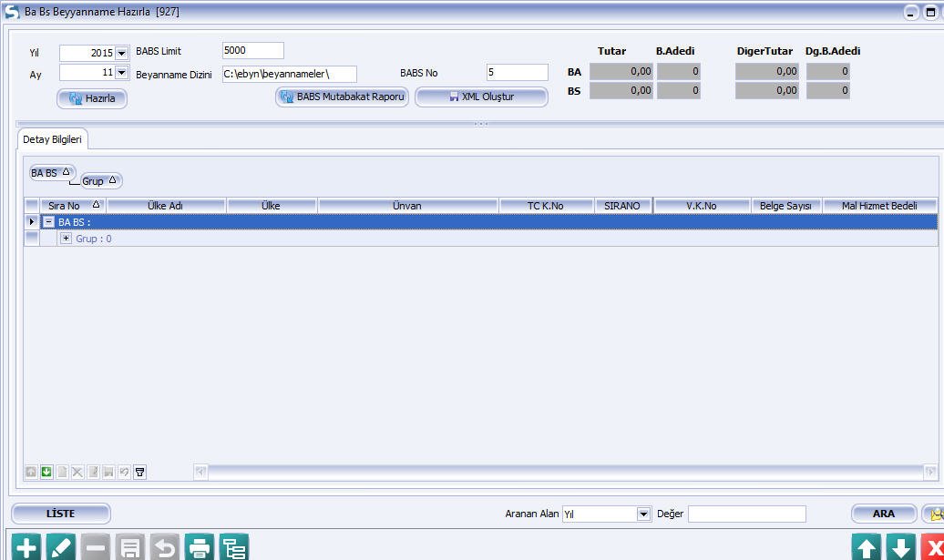Open the Ay month dropdown
The width and height of the screenshot is (944, 560).
tap(121, 73)
